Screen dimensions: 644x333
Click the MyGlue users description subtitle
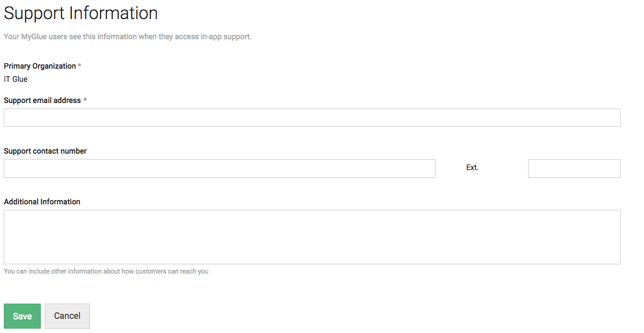tap(127, 37)
